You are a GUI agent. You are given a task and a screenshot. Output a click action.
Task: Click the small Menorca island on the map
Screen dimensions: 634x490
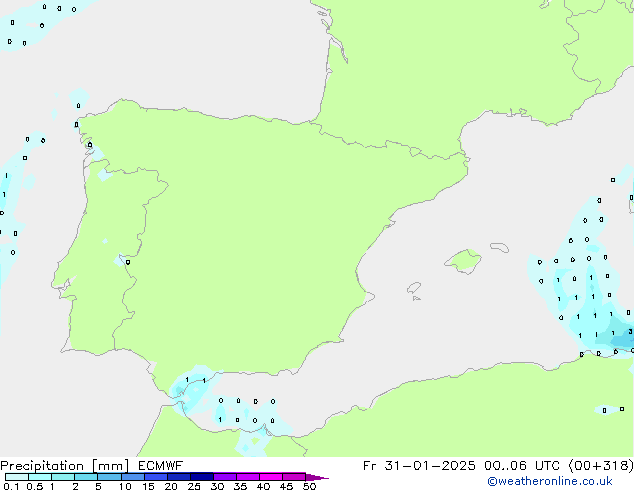click(x=498, y=245)
